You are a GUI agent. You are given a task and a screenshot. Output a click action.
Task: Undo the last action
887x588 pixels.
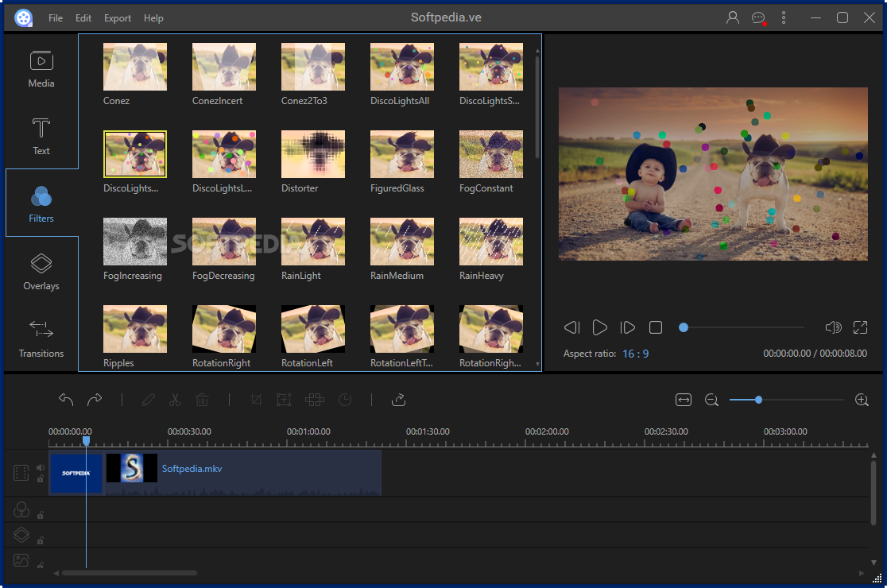pyautogui.click(x=66, y=400)
